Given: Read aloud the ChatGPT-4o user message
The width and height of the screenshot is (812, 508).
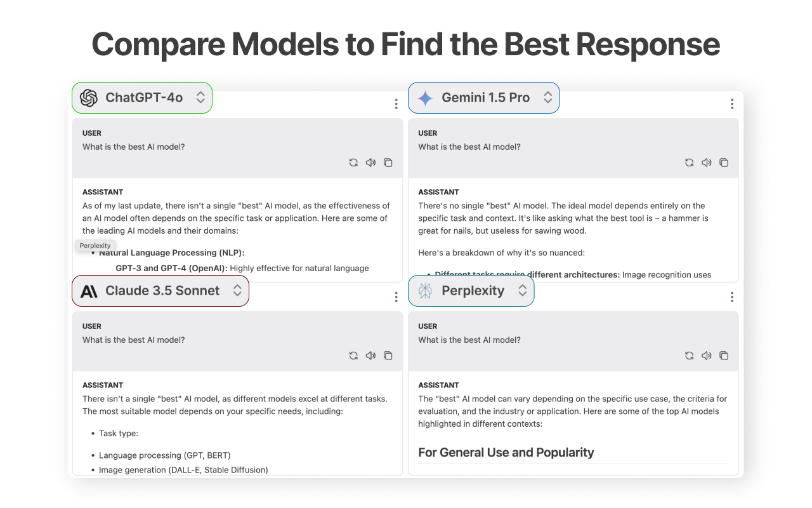Looking at the screenshot, I should click(x=370, y=163).
